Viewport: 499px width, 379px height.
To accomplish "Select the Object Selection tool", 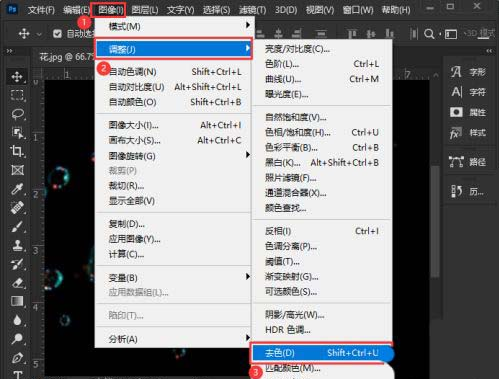I will tap(17, 133).
